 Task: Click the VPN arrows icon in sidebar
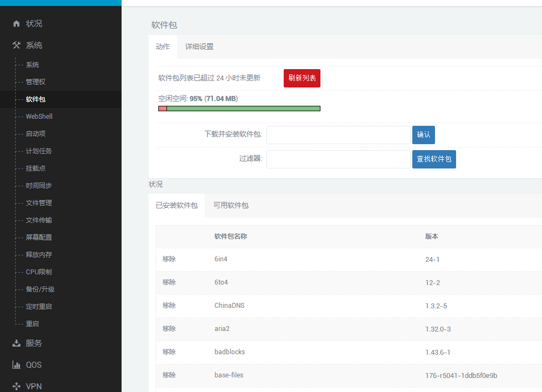[x=16, y=387]
